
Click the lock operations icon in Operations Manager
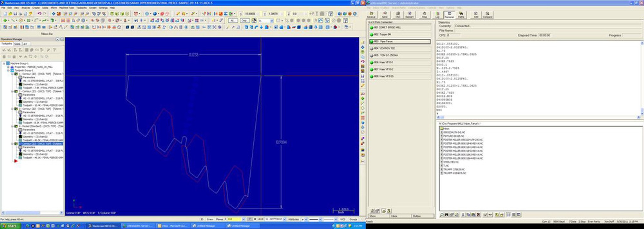(x=4, y=56)
